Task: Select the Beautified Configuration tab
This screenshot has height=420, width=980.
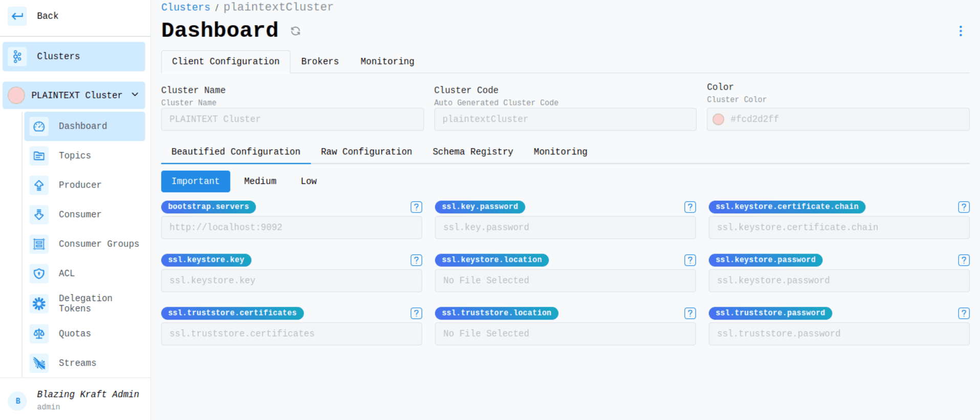Action: click(236, 152)
